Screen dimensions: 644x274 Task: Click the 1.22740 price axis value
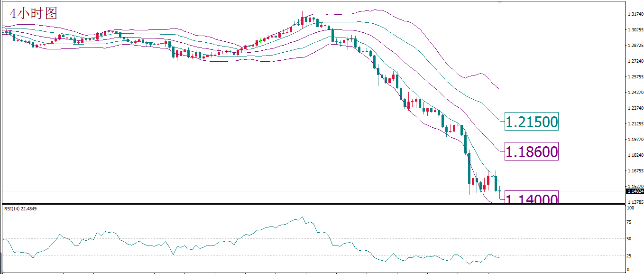(x=635, y=108)
